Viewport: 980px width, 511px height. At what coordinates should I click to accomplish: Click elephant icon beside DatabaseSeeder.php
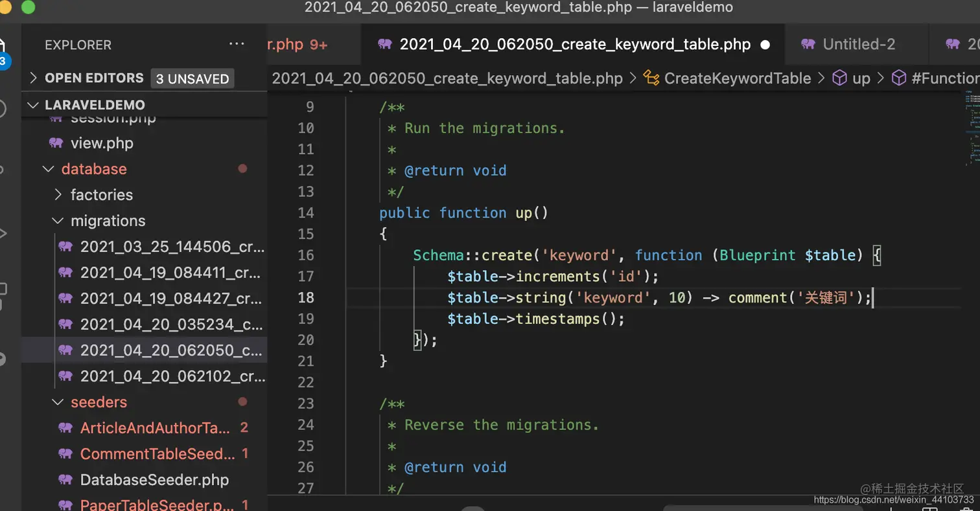65,480
